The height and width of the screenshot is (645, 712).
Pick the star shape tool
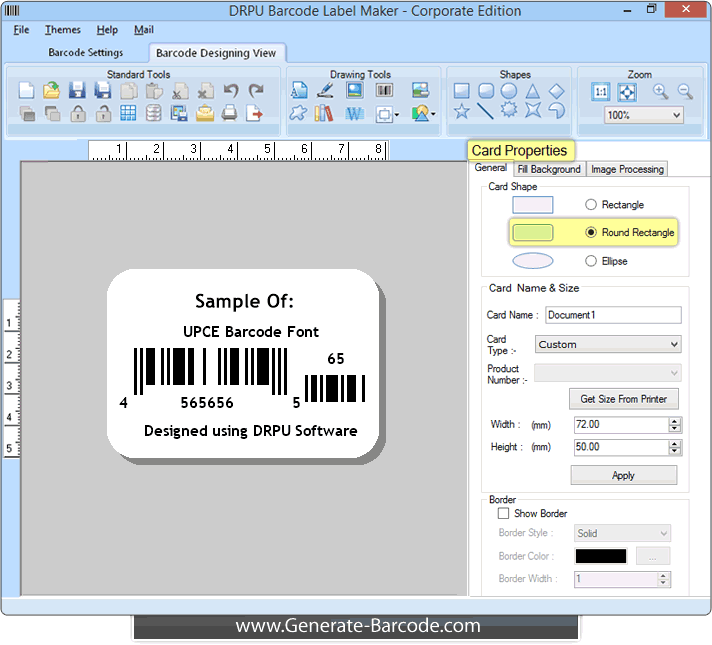click(461, 112)
